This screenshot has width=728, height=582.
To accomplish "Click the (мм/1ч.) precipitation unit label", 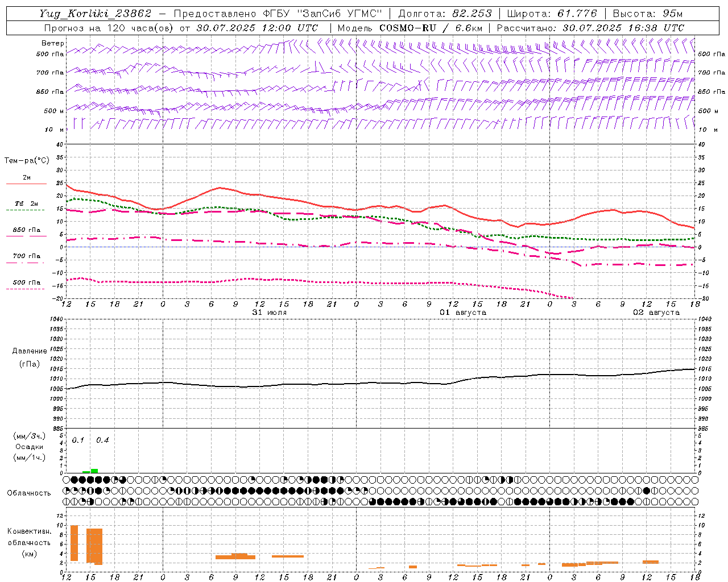I will 29,458.
